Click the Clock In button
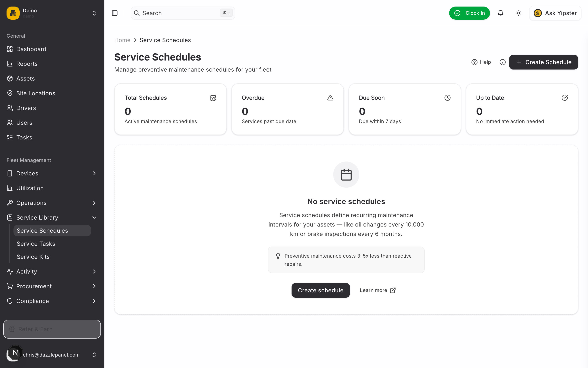Viewport: 588px width, 368px height. (469, 13)
